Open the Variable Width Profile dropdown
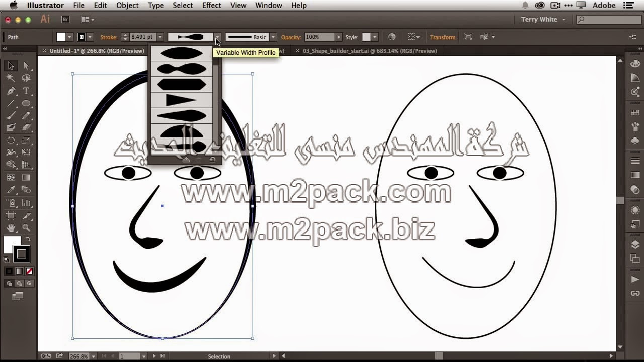 (x=217, y=37)
